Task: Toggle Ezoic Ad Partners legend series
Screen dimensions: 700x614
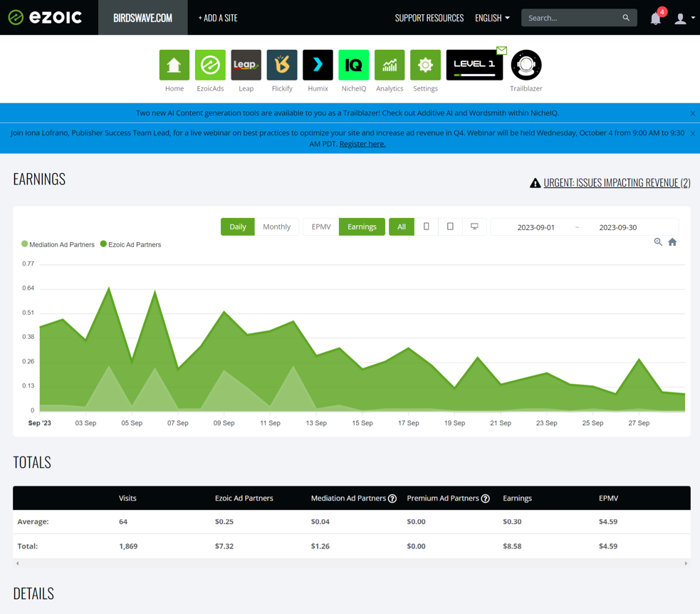Action: (131, 245)
